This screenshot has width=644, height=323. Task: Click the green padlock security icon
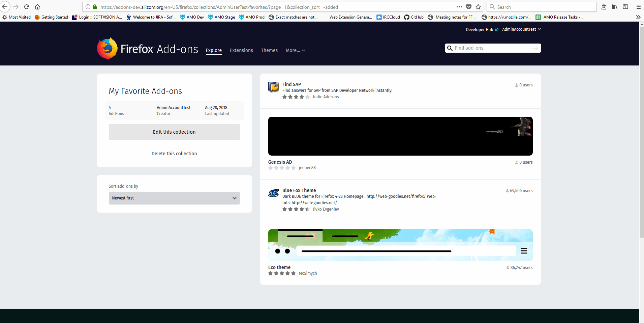tap(95, 7)
